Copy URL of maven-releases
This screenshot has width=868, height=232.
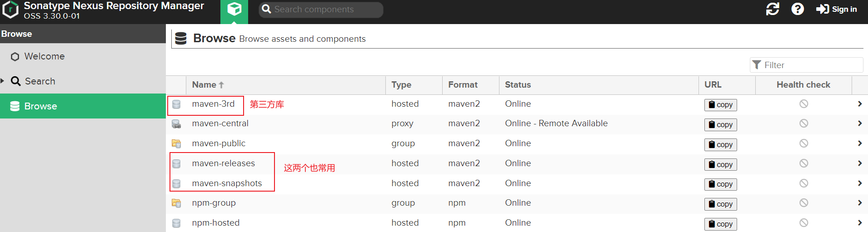coord(720,165)
